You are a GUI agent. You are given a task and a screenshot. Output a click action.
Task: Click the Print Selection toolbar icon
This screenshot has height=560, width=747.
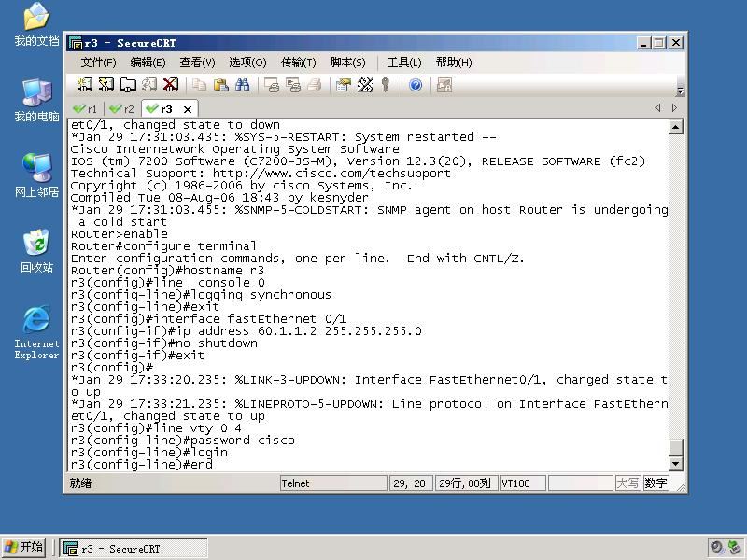(293, 85)
